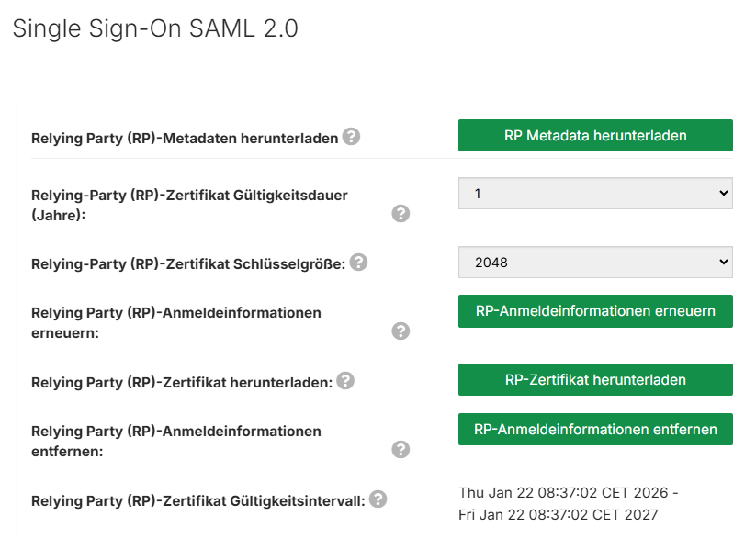Image resolution: width=756 pixels, height=538 pixels.
Task: Show help for Anmeldeinformationen entfernen
Action: pos(401,449)
